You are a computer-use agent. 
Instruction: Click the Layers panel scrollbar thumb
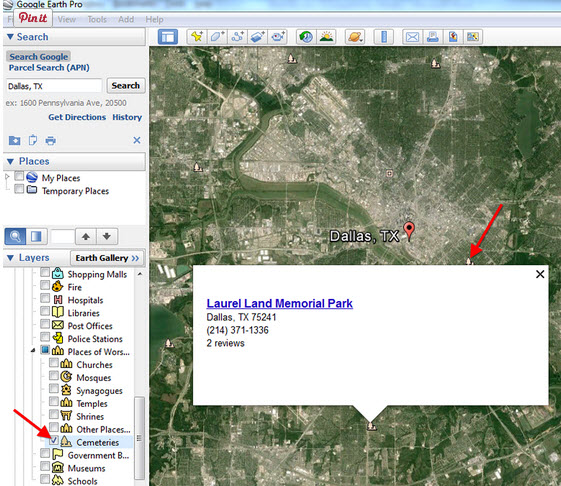(140, 438)
